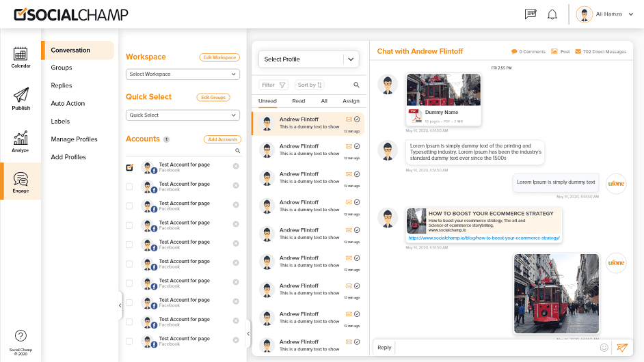Uncheck the first Test Account checkbox
The height and width of the screenshot is (362, 644).
tap(130, 167)
